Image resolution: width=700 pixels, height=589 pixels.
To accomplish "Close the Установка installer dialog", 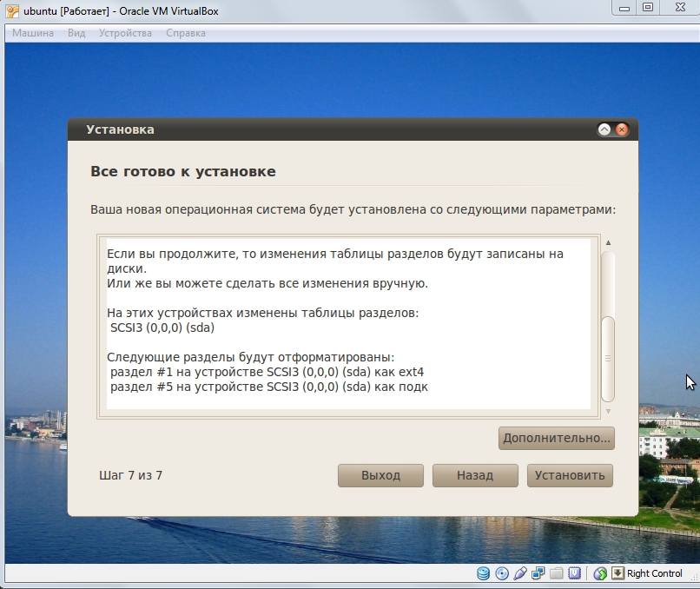I will (622, 129).
